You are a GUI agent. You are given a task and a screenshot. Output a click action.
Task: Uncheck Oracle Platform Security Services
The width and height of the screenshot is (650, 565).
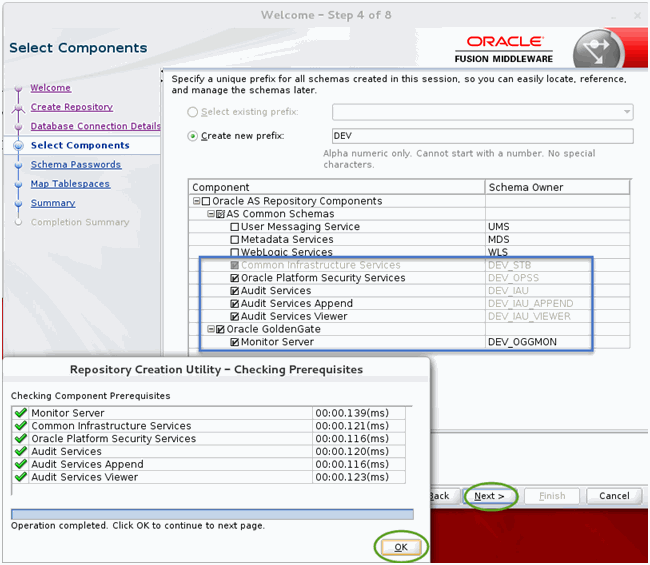click(235, 278)
